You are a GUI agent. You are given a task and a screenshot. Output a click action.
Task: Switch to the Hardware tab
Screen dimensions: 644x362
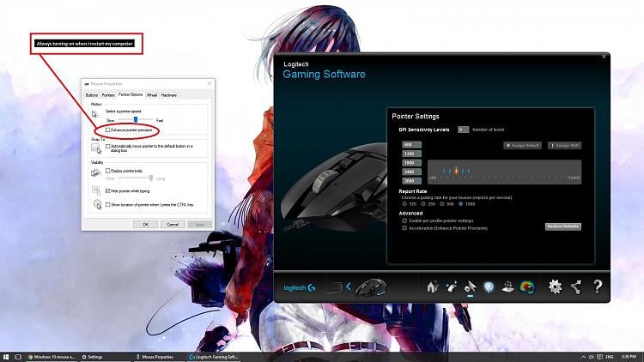coord(169,95)
